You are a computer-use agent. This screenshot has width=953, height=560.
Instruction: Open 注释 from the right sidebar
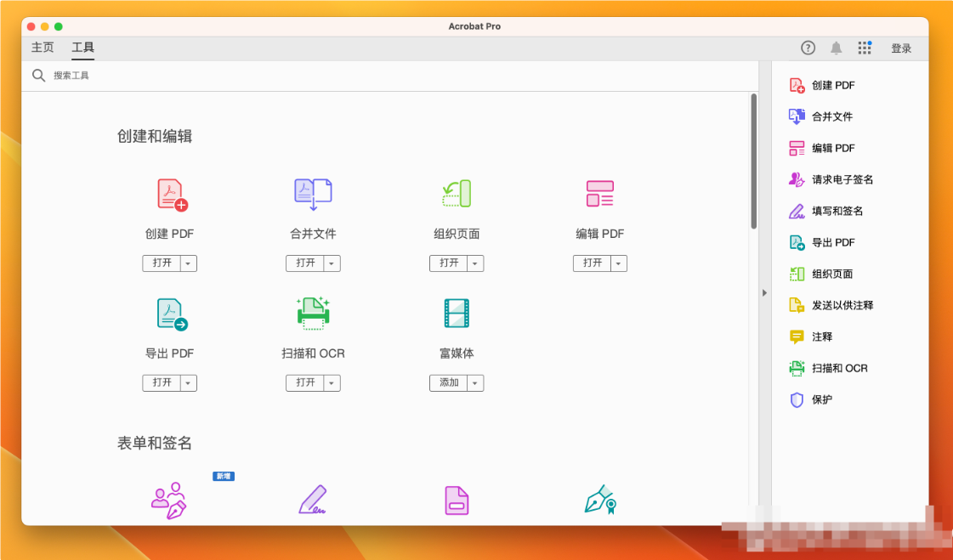tap(810, 337)
